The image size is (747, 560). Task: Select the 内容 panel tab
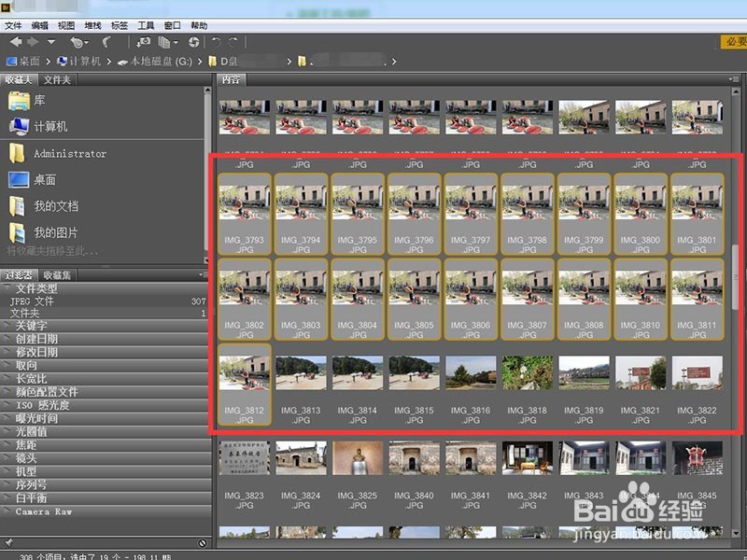tap(231, 79)
